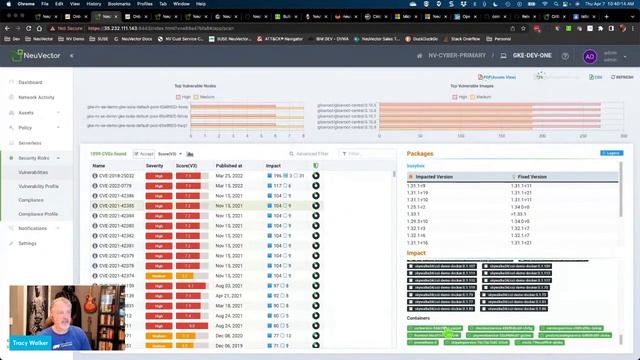Click the info icon for CVE-2021-42384
Image resolution: width=640 pixels, height=360 pixels.
pyautogui.click(x=95, y=216)
